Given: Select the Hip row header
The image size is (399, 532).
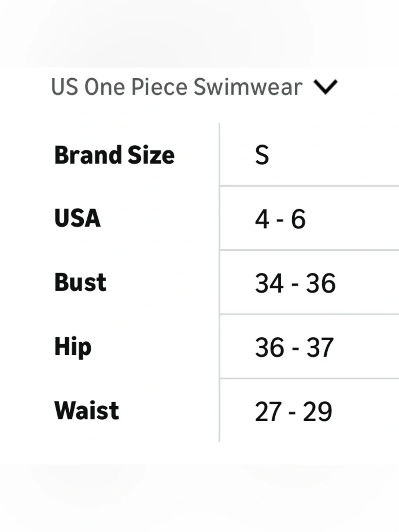Looking at the screenshot, I should [x=73, y=347].
